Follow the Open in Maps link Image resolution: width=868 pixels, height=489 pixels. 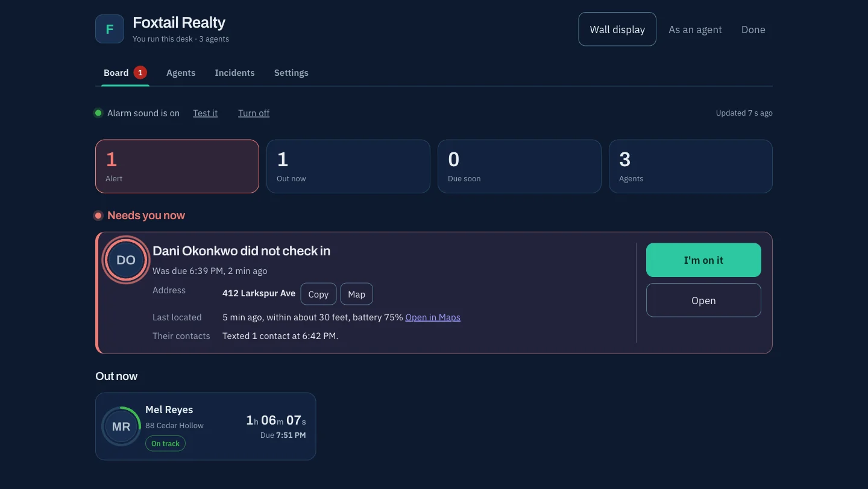433,317
